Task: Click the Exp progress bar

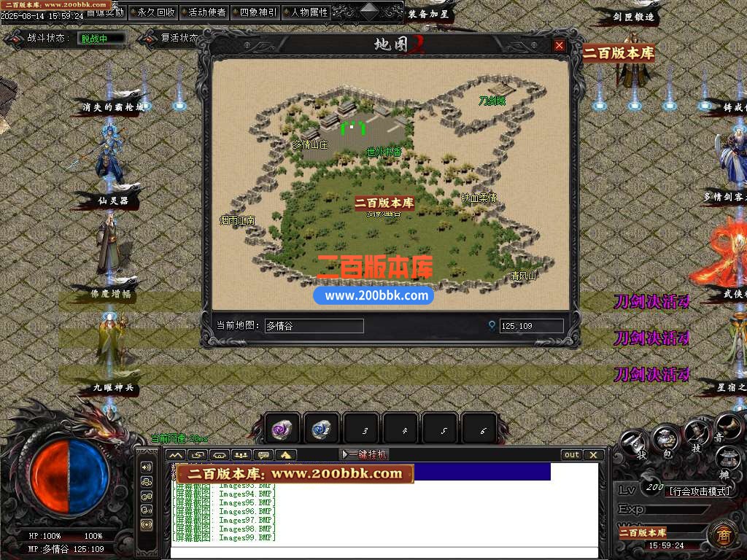Action: tap(676, 510)
